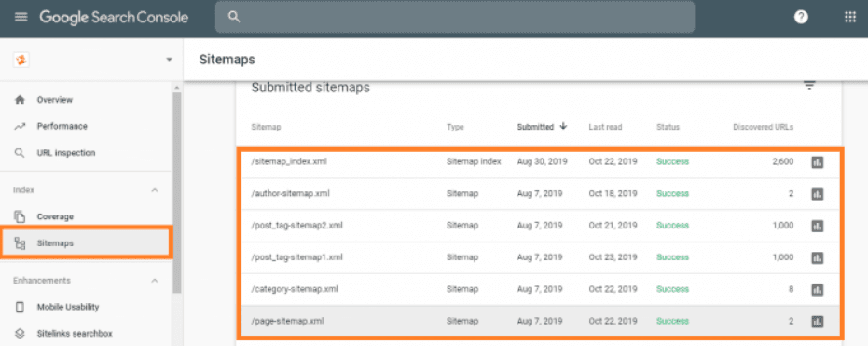The width and height of the screenshot is (868, 346).
Task: Click the 'Aug 30, 2019' submitted date
Action: [x=542, y=161]
